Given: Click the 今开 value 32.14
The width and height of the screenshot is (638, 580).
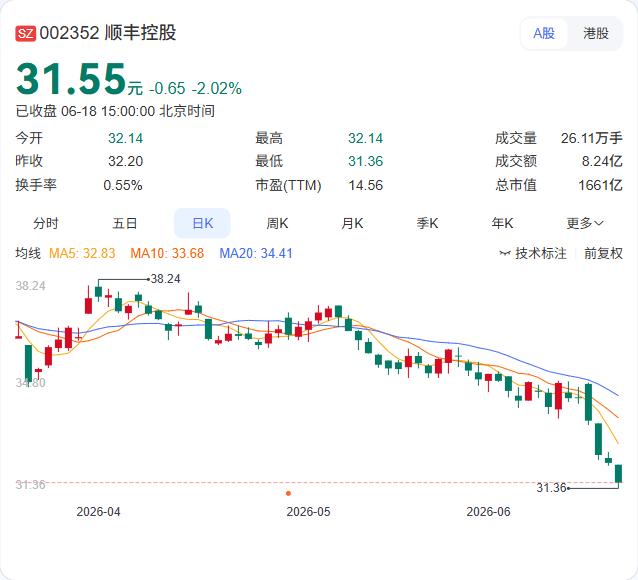Looking at the screenshot, I should [125, 138].
